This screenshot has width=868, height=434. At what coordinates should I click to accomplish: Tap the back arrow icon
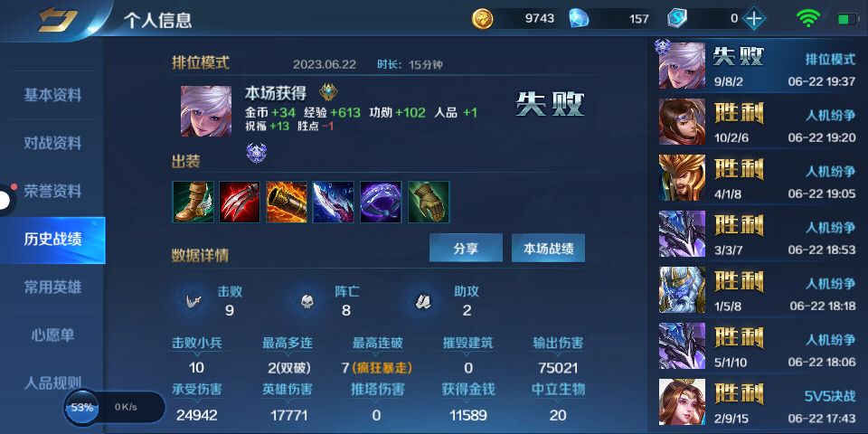tap(58, 19)
